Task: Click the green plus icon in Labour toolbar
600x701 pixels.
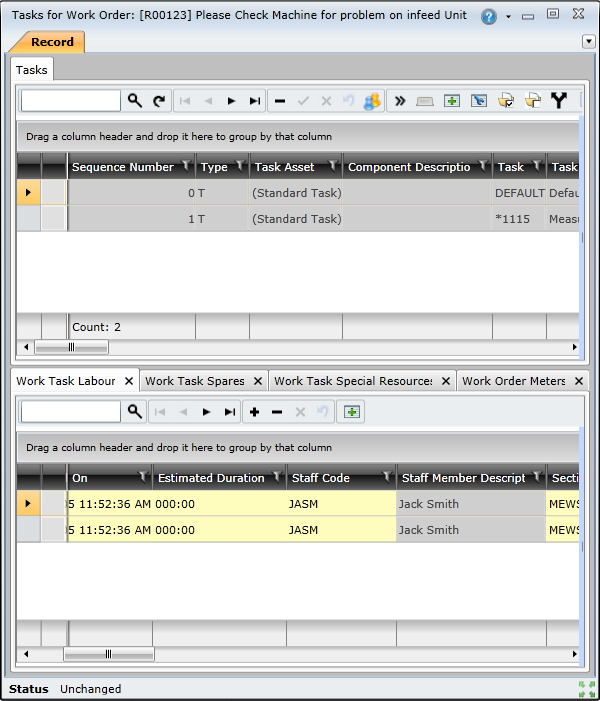Action: 351,412
